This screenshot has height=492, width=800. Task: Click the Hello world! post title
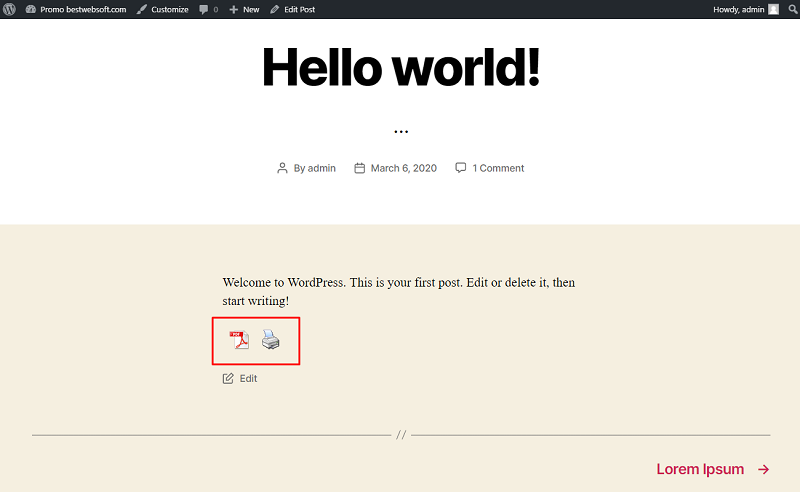[401, 67]
